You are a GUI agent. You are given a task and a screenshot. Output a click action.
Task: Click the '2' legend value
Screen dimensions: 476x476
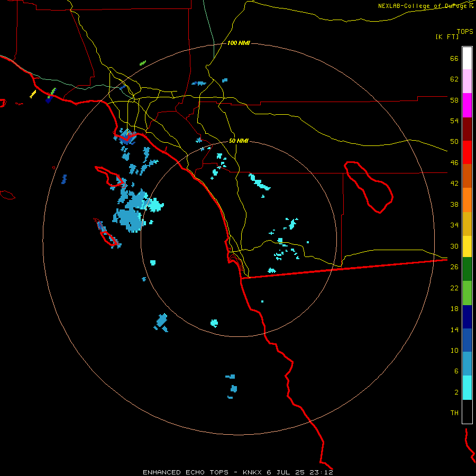tap(456, 392)
